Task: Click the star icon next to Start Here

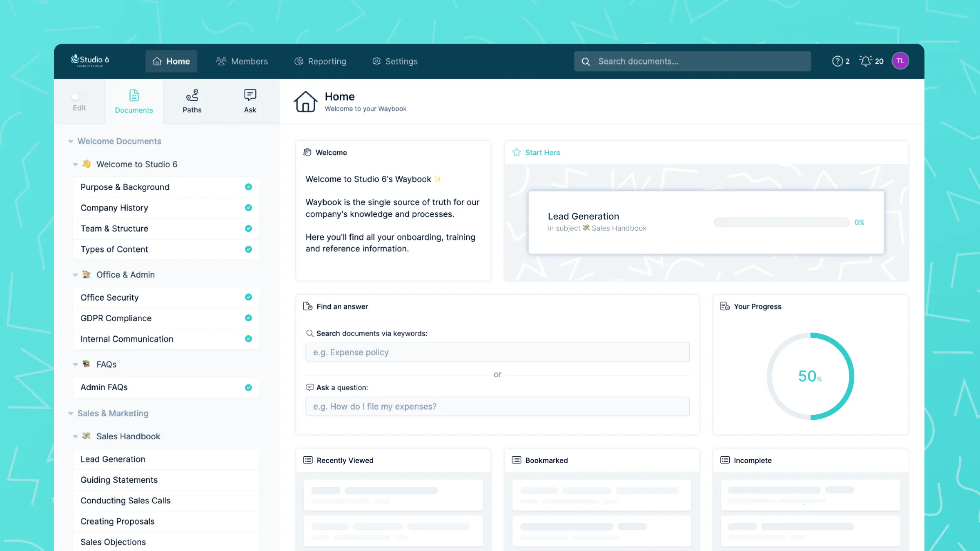Action: (x=517, y=152)
